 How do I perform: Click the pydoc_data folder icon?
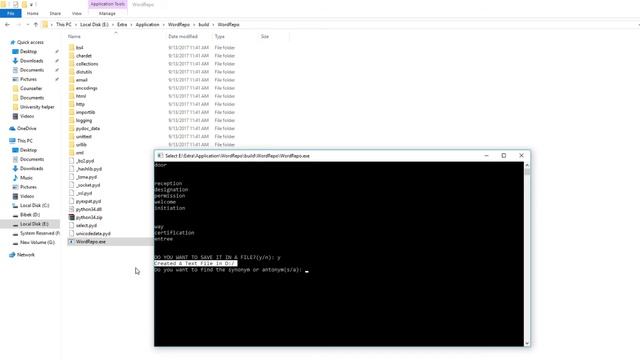[x=71, y=128]
